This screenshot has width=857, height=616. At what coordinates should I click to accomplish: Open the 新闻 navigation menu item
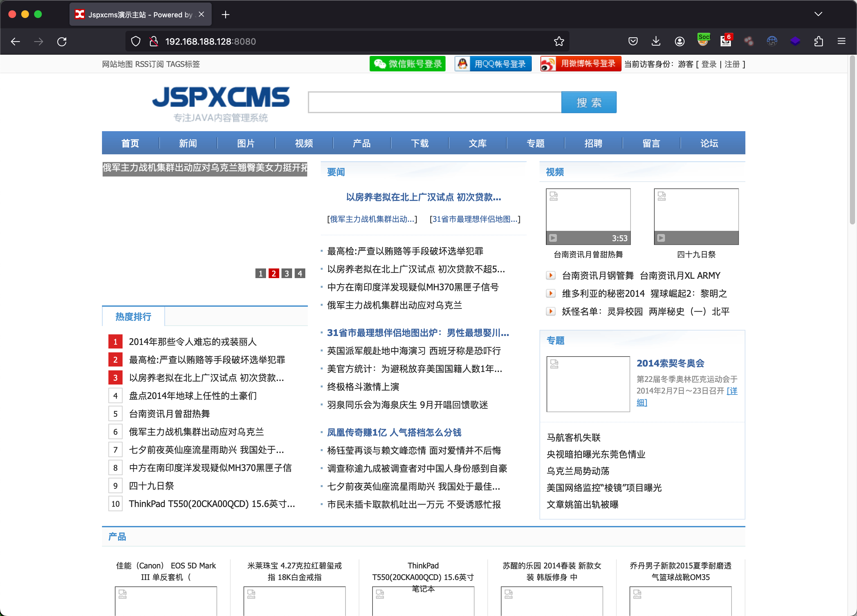coord(188,143)
